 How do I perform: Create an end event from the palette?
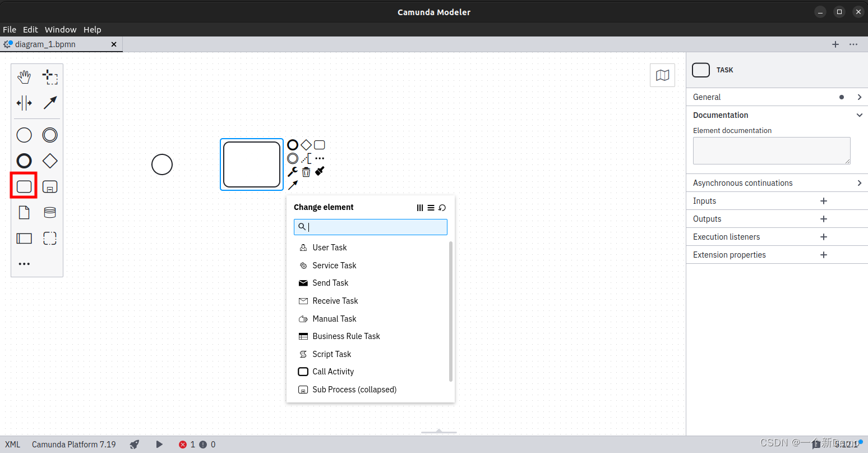pyautogui.click(x=24, y=161)
